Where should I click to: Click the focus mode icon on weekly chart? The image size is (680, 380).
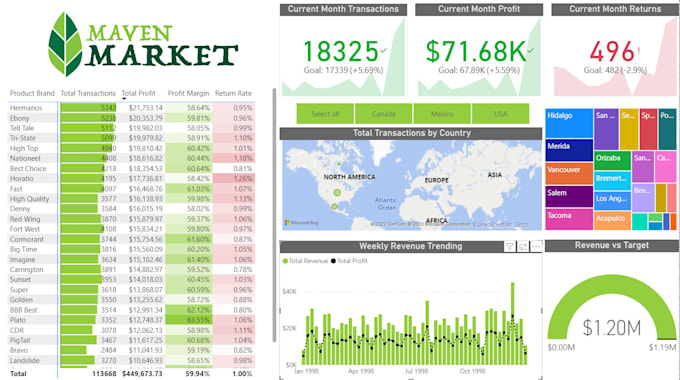523,247
